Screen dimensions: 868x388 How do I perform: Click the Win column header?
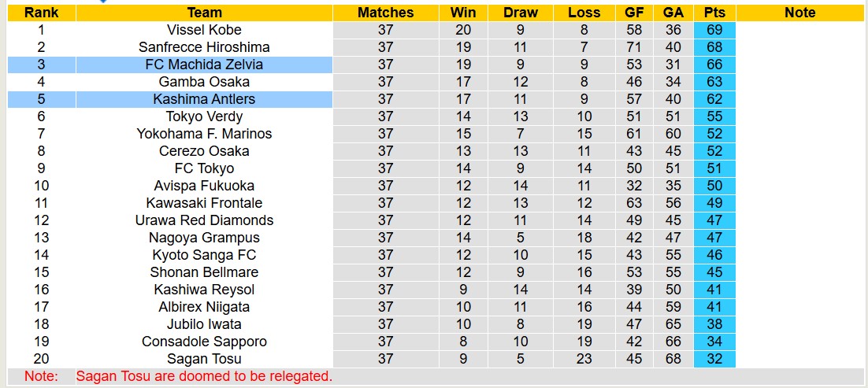(463, 13)
